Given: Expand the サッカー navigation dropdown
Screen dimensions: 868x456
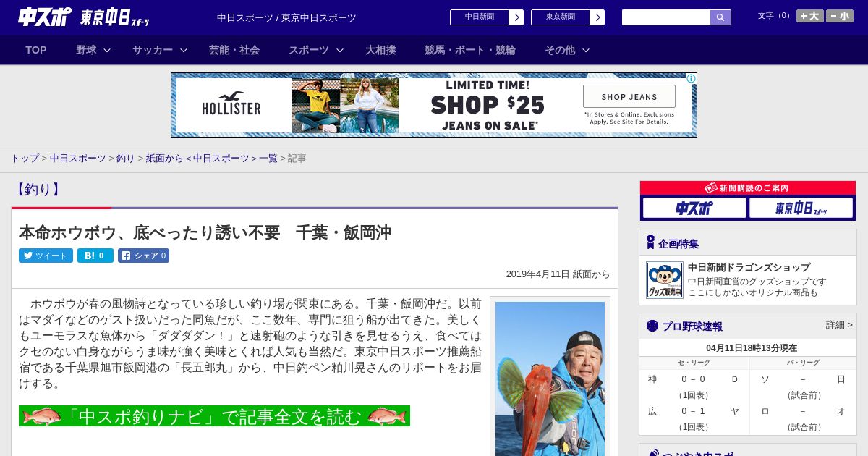Looking at the screenshot, I should (x=160, y=50).
